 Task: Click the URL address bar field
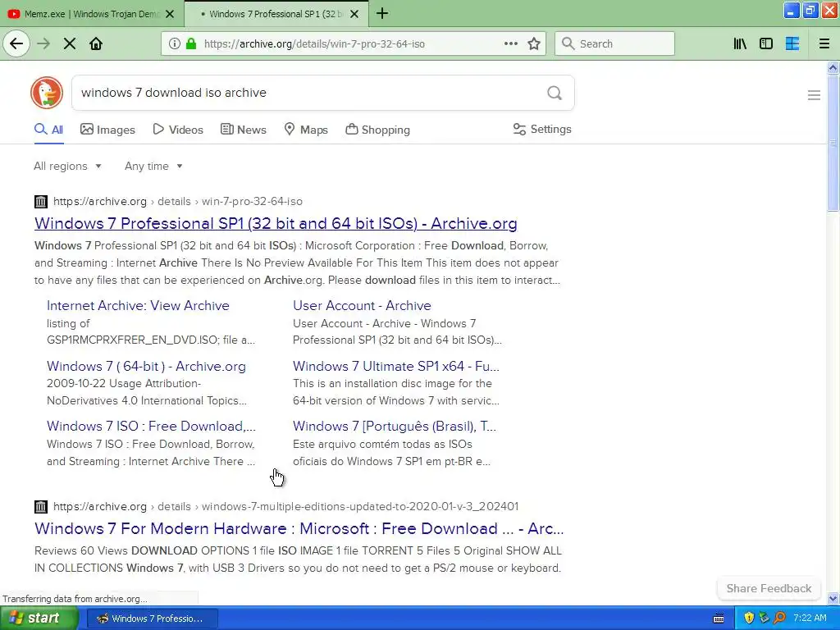[354, 43]
